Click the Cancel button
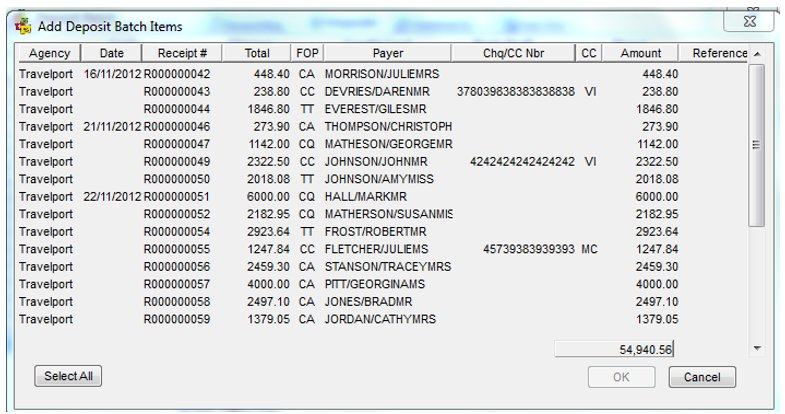This screenshot has height=414, width=785. click(x=702, y=377)
